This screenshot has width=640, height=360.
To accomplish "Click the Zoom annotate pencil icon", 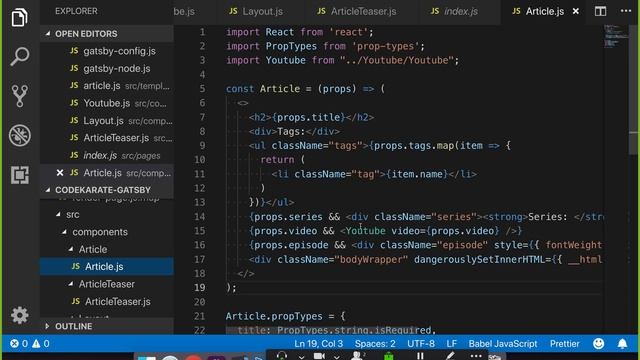I will (x=450, y=356).
